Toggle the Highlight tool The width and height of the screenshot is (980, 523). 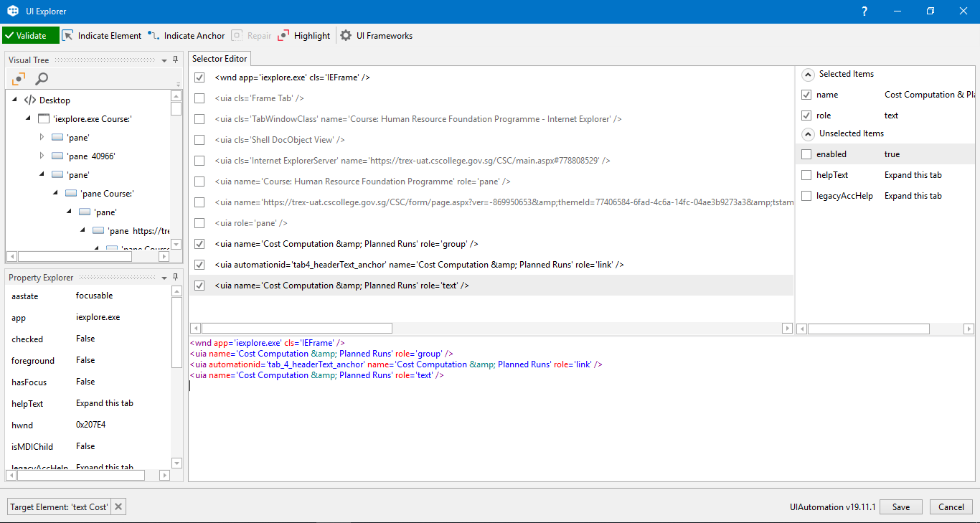pyautogui.click(x=304, y=35)
